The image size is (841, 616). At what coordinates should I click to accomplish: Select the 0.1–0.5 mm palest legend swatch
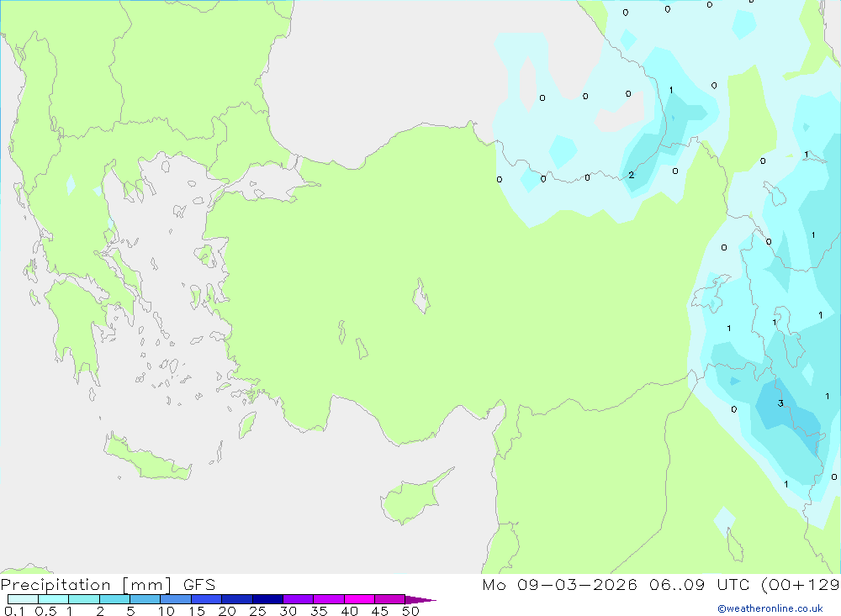(23, 599)
